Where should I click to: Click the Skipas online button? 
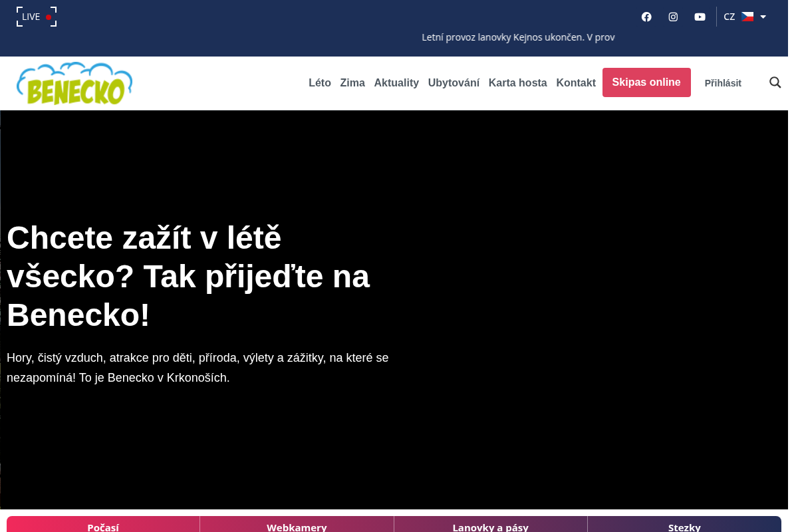(646, 82)
